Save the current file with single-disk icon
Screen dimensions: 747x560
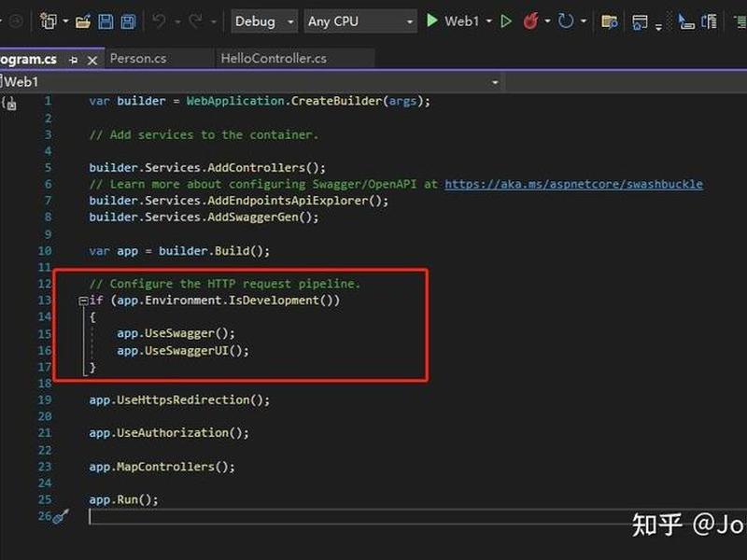click(x=106, y=21)
